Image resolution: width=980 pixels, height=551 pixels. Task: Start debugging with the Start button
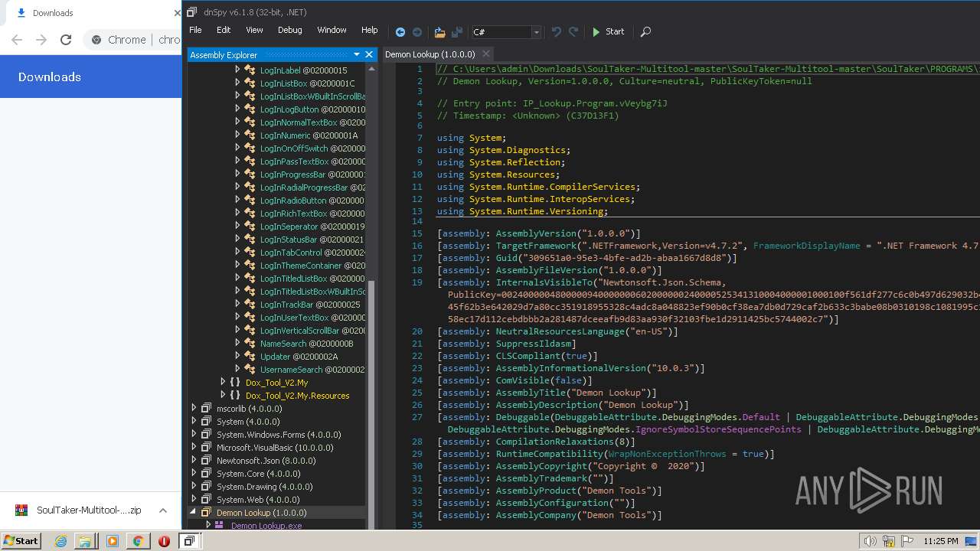coord(608,32)
